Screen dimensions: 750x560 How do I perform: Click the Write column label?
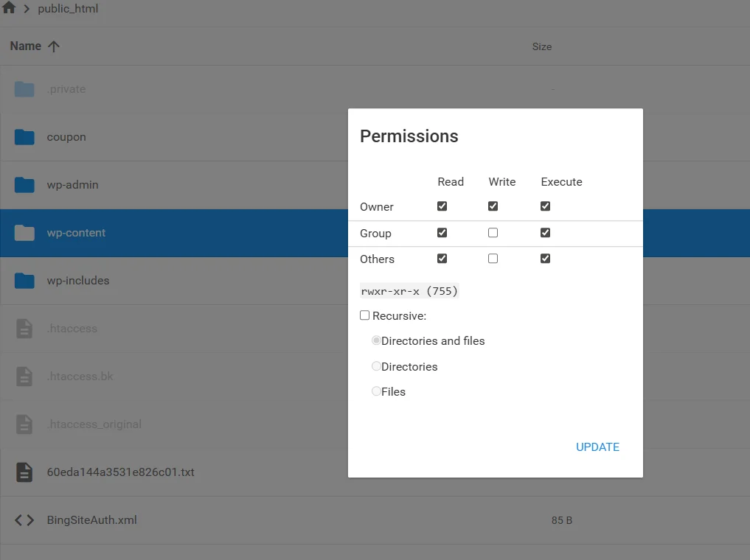[x=501, y=182]
